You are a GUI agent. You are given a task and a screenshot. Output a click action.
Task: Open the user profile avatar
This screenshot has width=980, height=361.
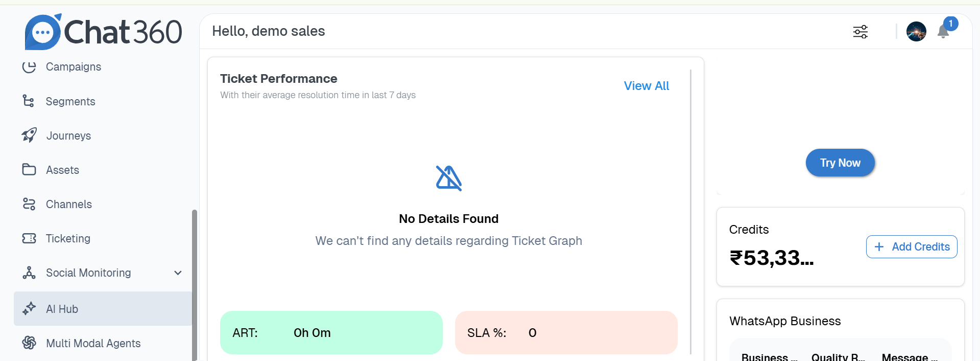(916, 32)
